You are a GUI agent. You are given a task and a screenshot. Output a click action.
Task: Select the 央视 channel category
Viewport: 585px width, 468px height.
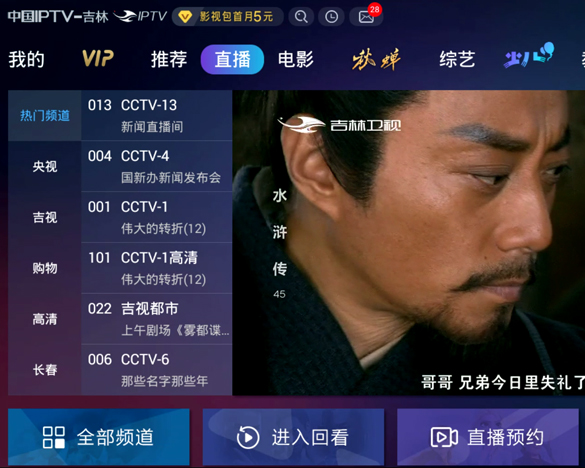(x=45, y=166)
